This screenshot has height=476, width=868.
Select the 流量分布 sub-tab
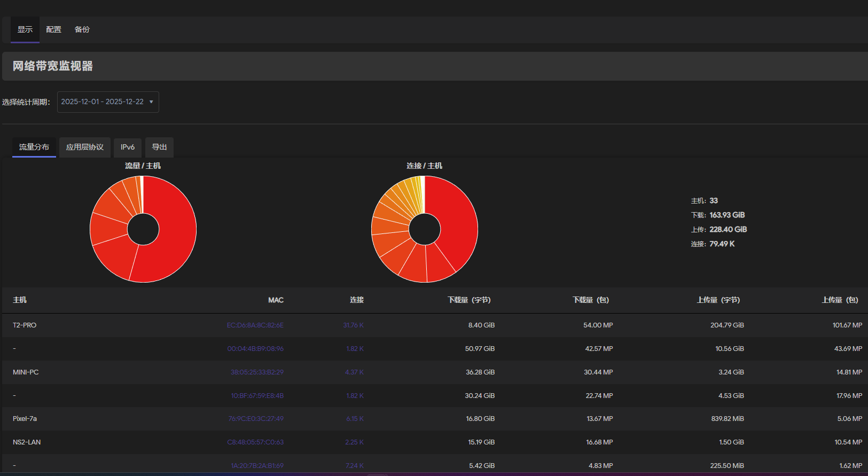pyautogui.click(x=34, y=147)
